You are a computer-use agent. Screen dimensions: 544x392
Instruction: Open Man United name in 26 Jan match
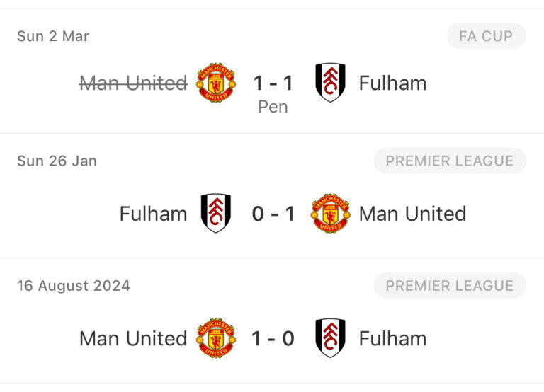412,214
